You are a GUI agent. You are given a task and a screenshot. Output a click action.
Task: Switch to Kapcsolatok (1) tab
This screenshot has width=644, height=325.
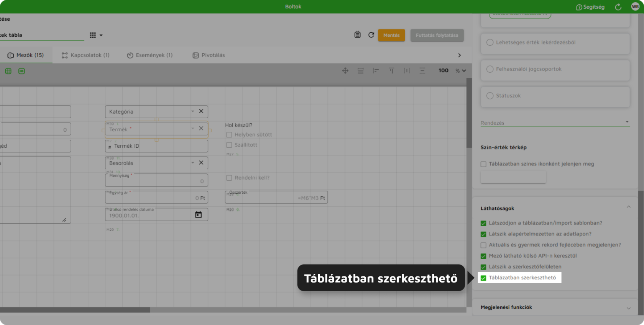coord(85,56)
